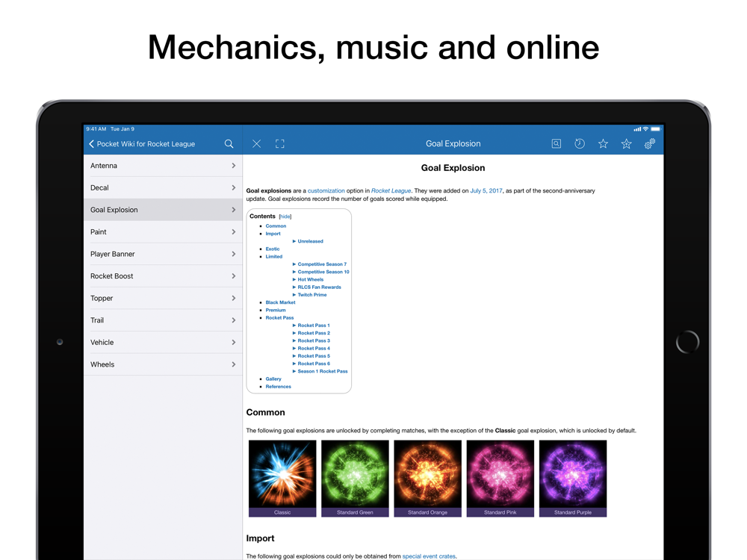This screenshot has height=560, width=747.
Task: Tap the first star favorite icon
Action: point(603,144)
